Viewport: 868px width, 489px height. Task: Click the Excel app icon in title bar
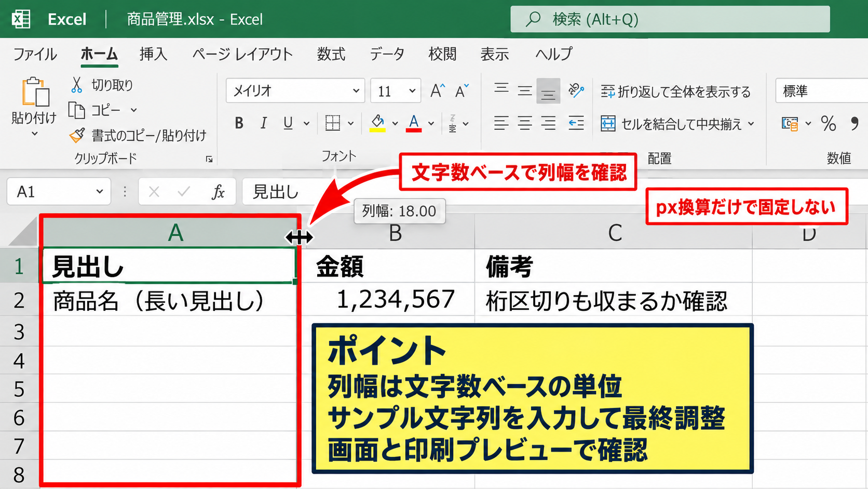click(21, 19)
